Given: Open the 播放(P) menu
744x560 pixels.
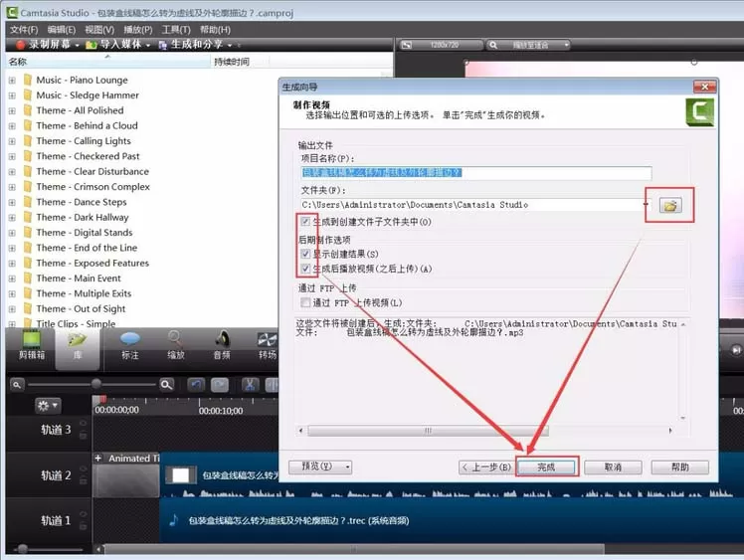Looking at the screenshot, I should click(x=138, y=30).
